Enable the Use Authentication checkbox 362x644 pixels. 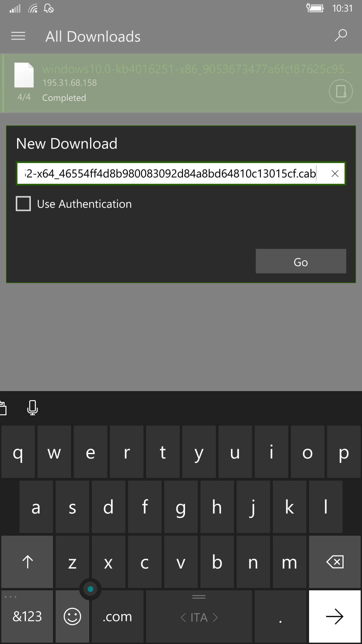coord(23,204)
